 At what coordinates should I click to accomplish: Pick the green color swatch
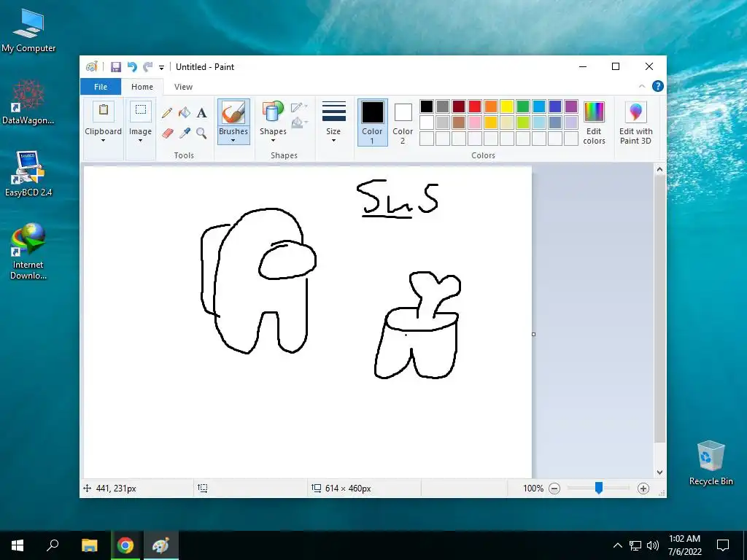(523, 106)
